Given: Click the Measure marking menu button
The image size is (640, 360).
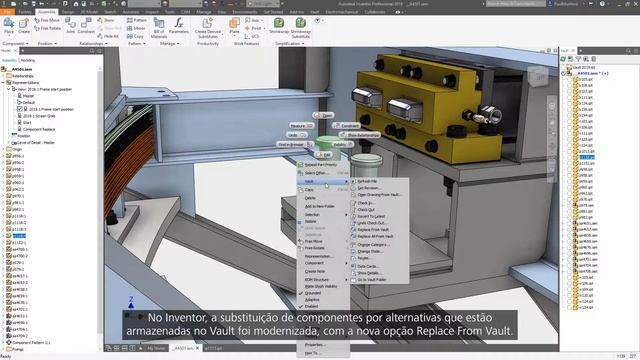Looking at the screenshot, I should tap(301, 126).
